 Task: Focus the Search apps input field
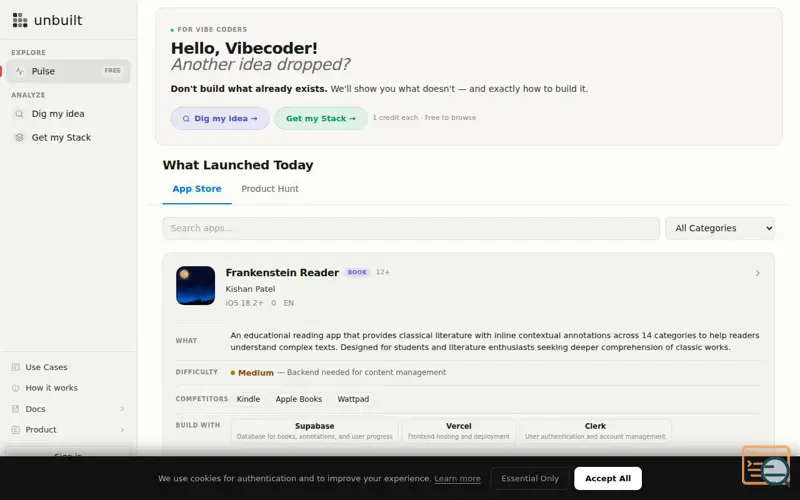[410, 228]
